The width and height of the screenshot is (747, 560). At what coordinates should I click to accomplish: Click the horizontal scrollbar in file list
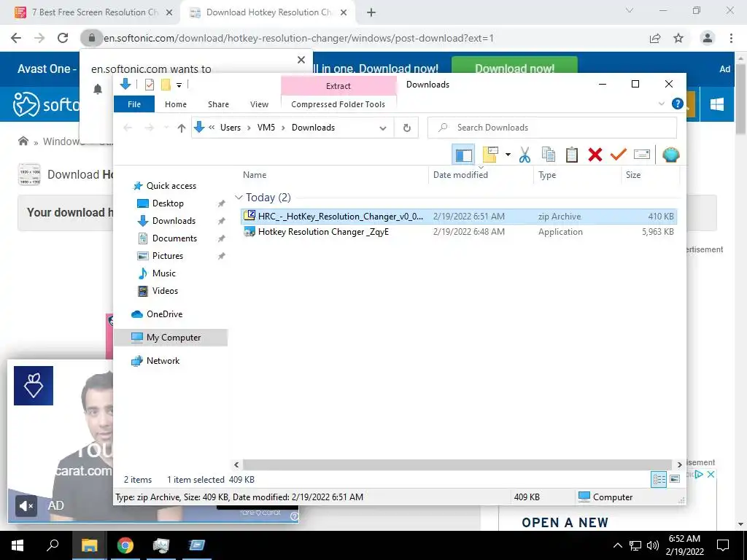tap(457, 464)
